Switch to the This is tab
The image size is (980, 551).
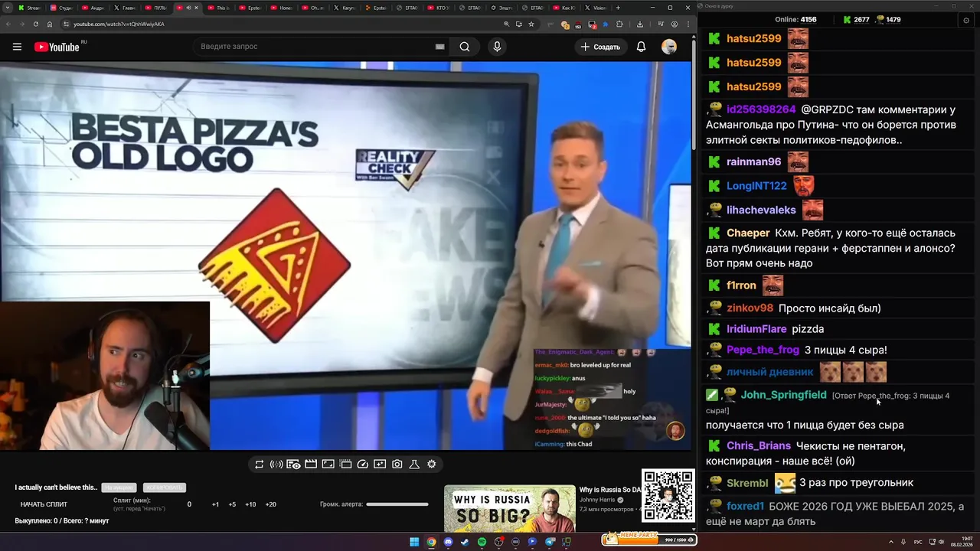click(x=218, y=8)
